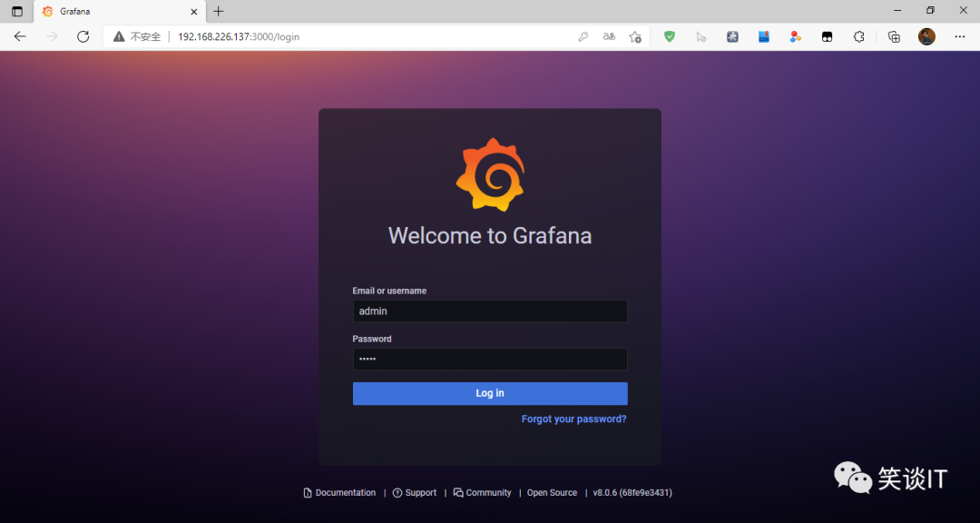This screenshot has height=523, width=980.
Task: Open the Forgot your password link
Action: (573, 419)
